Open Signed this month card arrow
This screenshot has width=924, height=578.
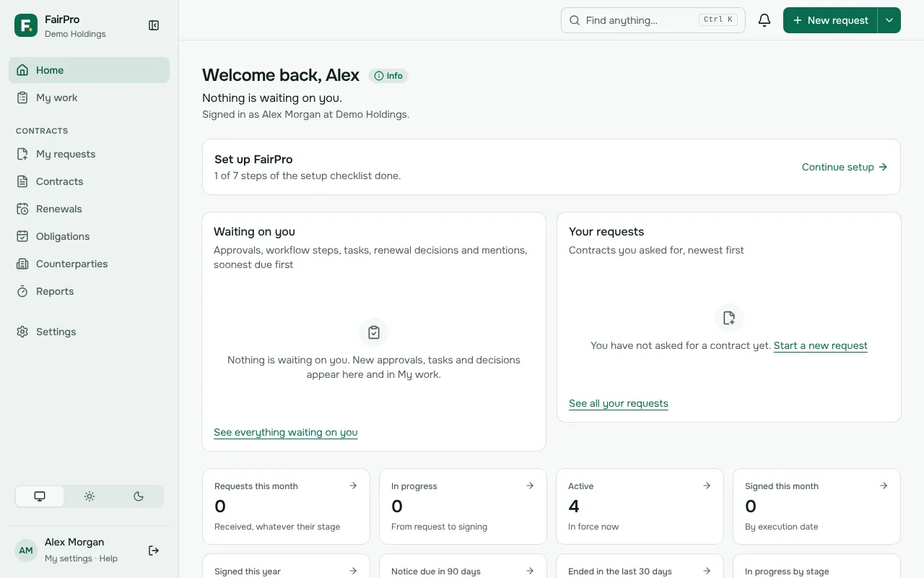tap(884, 486)
